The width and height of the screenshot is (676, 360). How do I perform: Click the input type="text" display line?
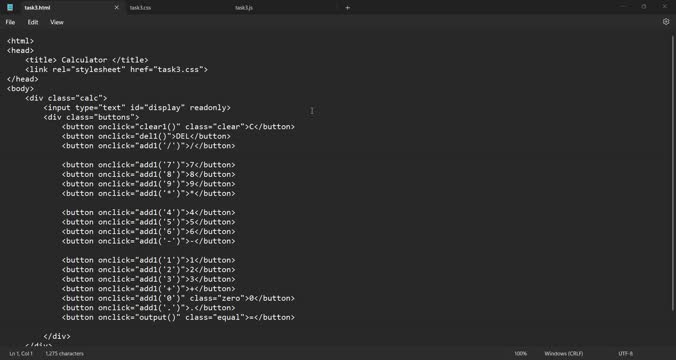click(x=137, y=108)
